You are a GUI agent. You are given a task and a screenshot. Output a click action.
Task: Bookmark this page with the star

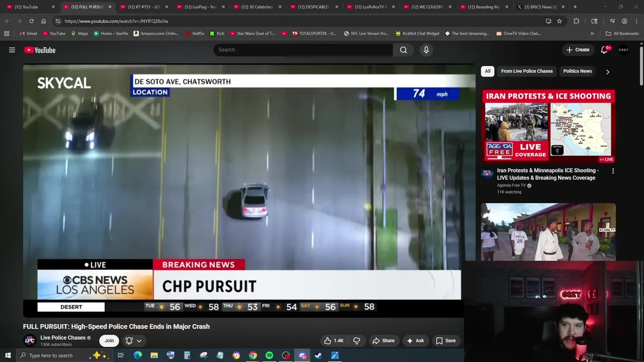(559, 21)
